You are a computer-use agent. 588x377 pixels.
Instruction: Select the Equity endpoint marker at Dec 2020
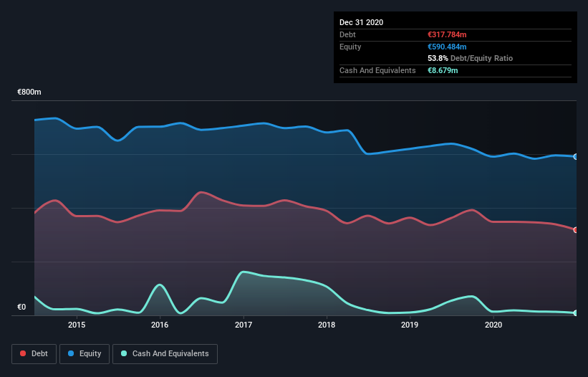coord(576,157)
